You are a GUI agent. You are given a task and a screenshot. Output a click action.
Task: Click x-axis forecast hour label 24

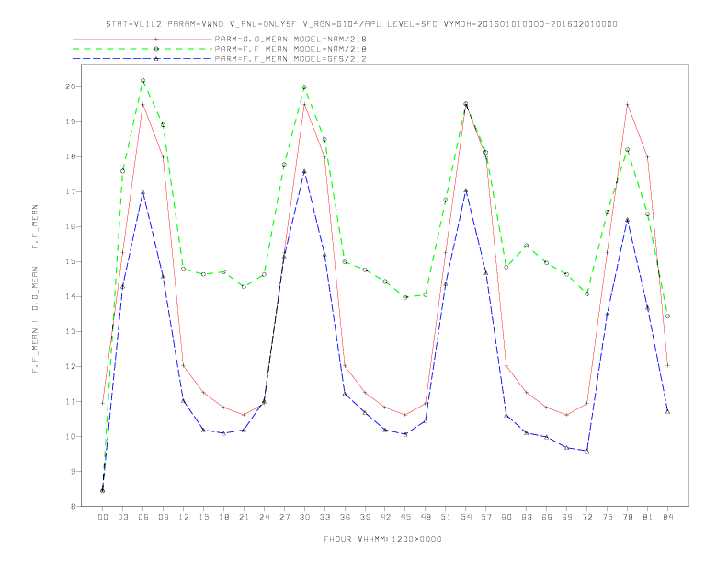point(264,517)
